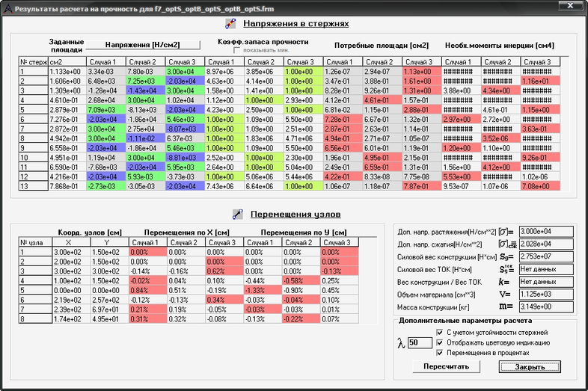Click the structural force weight field 2.753e+07

pos(546,256)
